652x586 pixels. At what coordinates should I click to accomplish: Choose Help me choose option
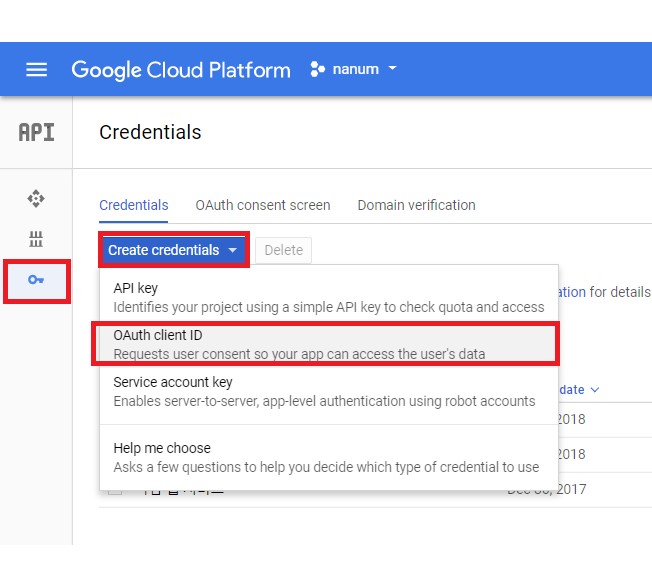[328, 457]
